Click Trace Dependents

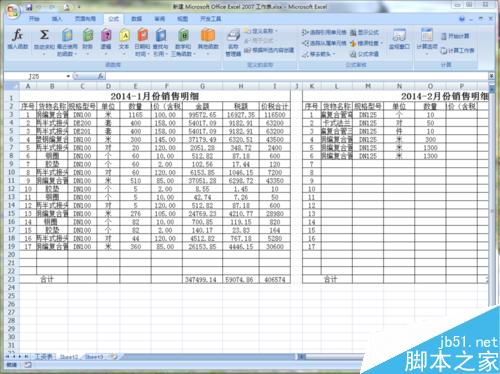tap(324, 43)
